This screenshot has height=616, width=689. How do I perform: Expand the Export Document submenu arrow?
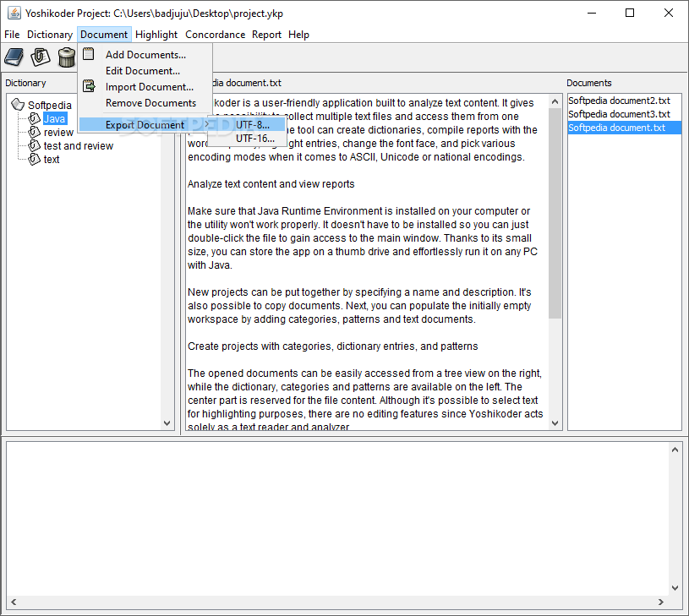(x=206, y=124)
